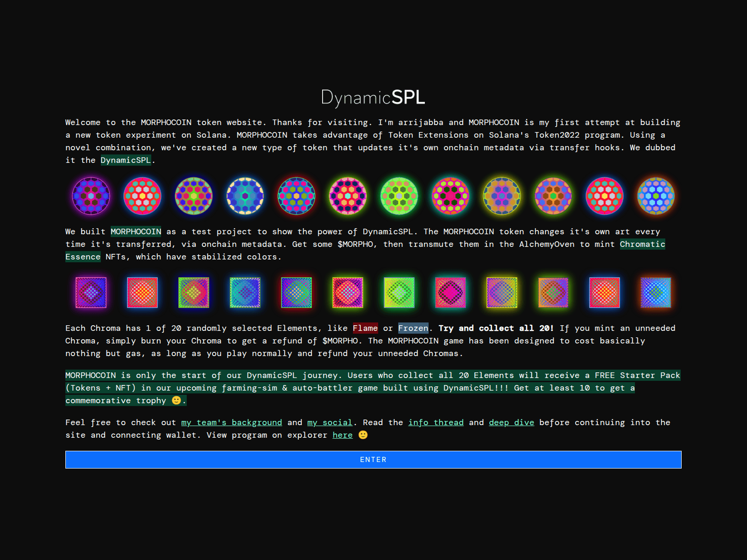Click the eighth Chroma square, pink with teal glow
This screenshot has width=747, height=560.
[x=451, y=293]
